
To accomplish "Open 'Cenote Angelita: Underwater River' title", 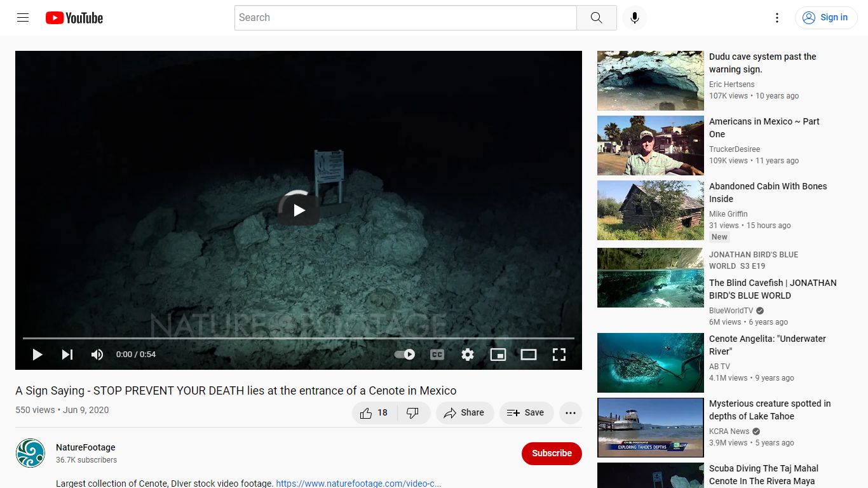I will tap(768, 345).
